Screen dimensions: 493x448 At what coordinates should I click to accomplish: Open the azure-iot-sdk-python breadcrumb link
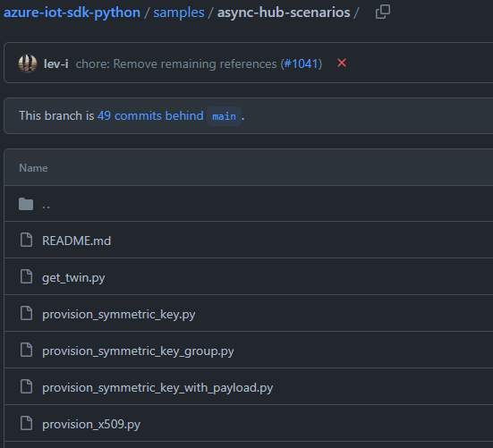[x=72, y=13]
